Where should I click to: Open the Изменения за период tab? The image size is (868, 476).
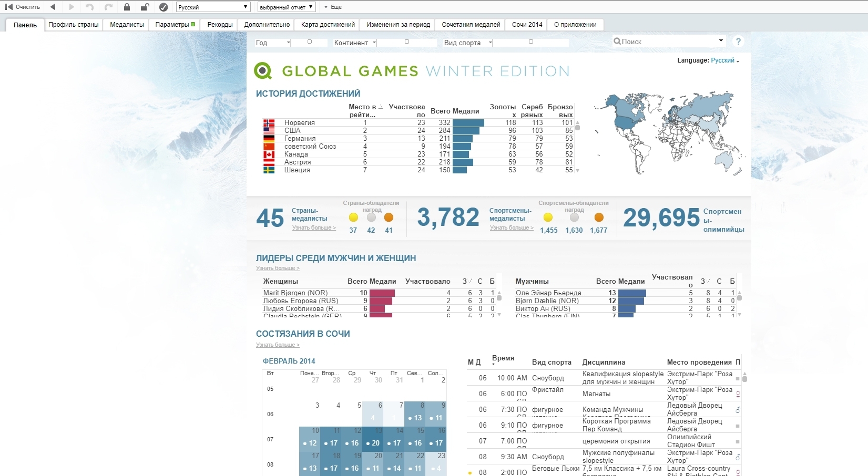click(x=398, y=25)
